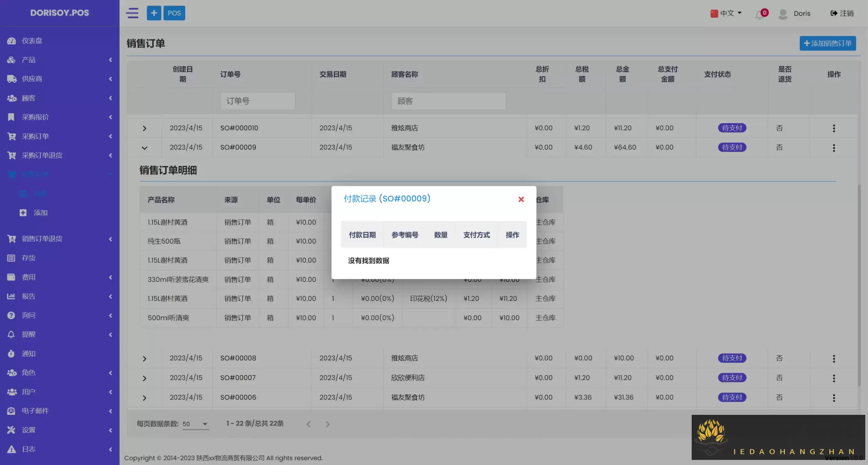Expand the 采购报价 sidebar menu
This screenshot has height=465, width=868.
click(60, 117)
